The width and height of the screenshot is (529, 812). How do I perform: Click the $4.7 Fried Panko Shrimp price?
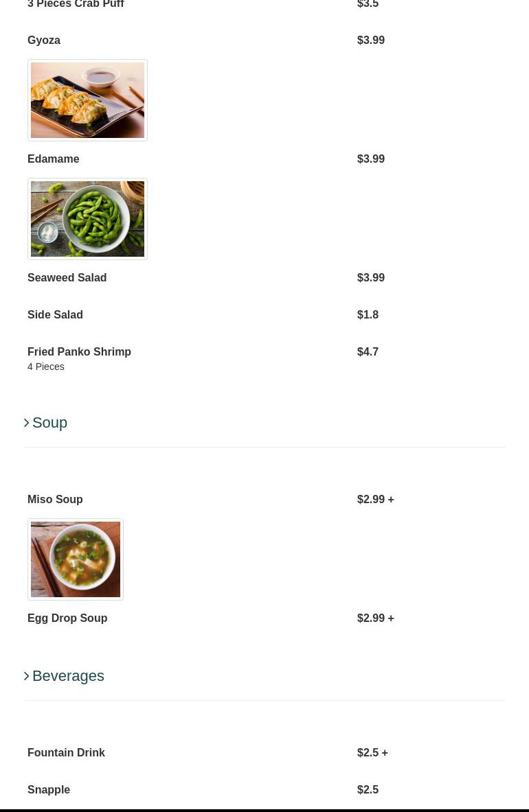tap(368, 352)
